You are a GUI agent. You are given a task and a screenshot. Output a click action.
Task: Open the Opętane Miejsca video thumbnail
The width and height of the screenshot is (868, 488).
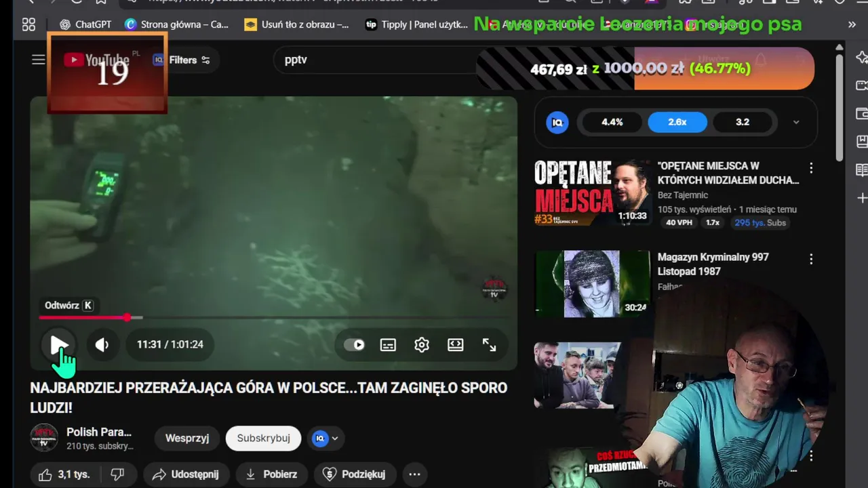coord(592,193)
